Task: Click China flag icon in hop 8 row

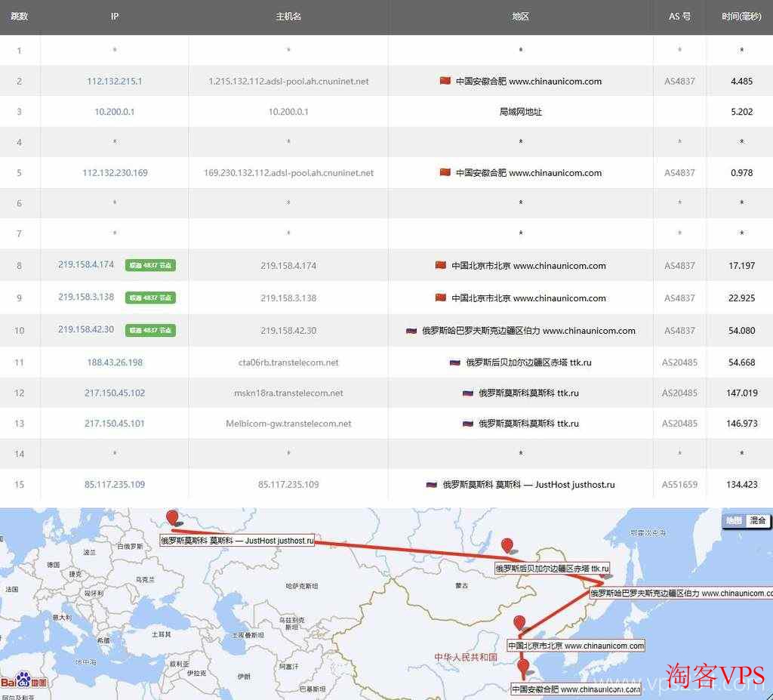Action: click(x=441, y=265)
